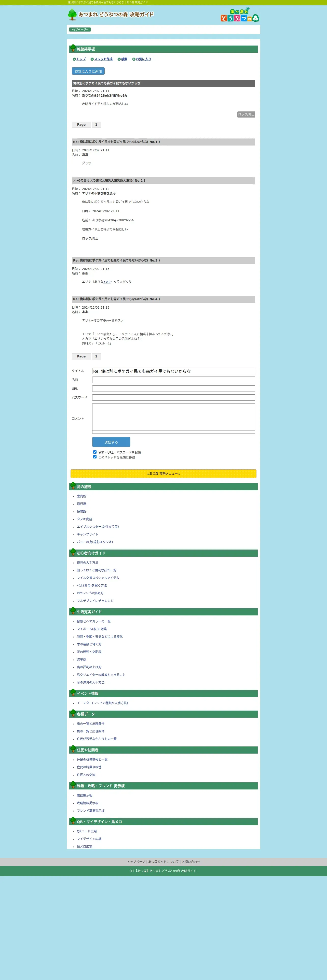This screenshot has width=327, height=980.
Task: Open the マイデザイン広場 link
Action: pyautogui.click(x=89, y=839)
